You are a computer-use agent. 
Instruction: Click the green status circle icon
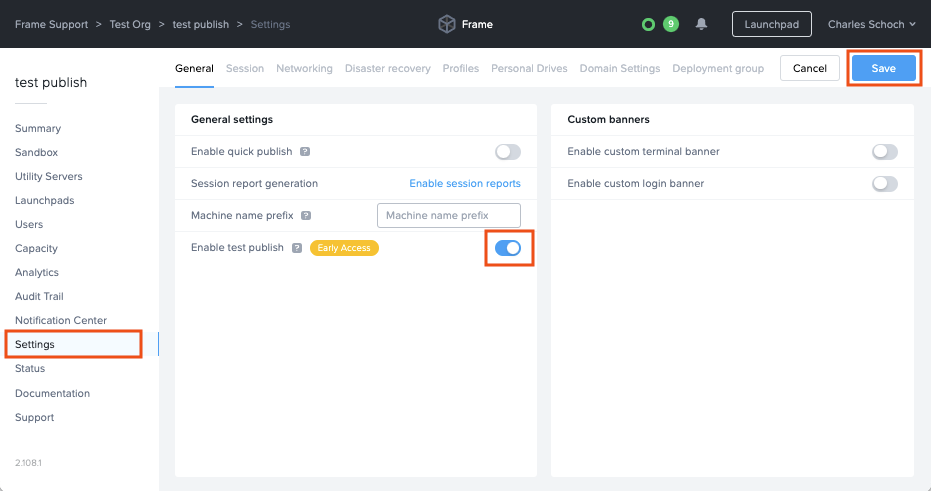click(648, 24)
